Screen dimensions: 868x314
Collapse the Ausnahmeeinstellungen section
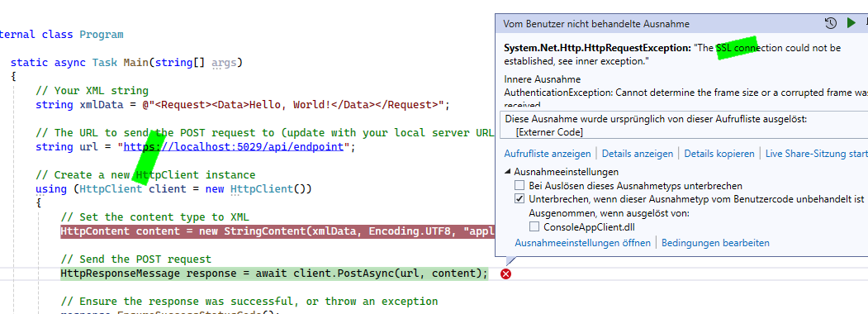tap(508, 172)
